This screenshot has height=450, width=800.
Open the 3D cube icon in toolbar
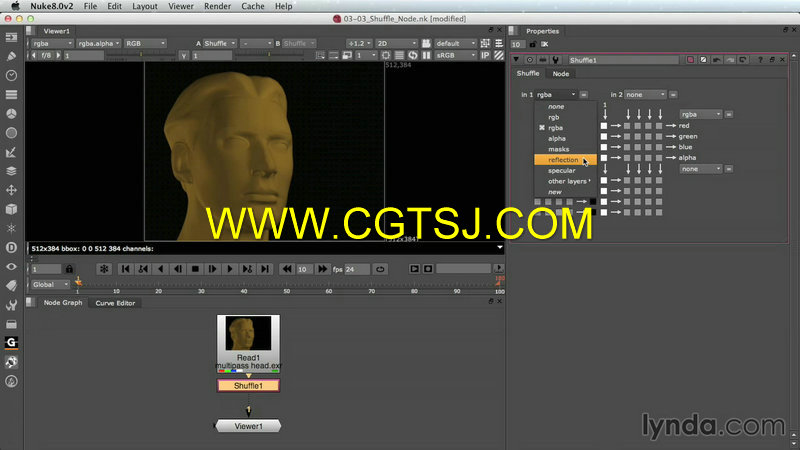click(11, 209)
